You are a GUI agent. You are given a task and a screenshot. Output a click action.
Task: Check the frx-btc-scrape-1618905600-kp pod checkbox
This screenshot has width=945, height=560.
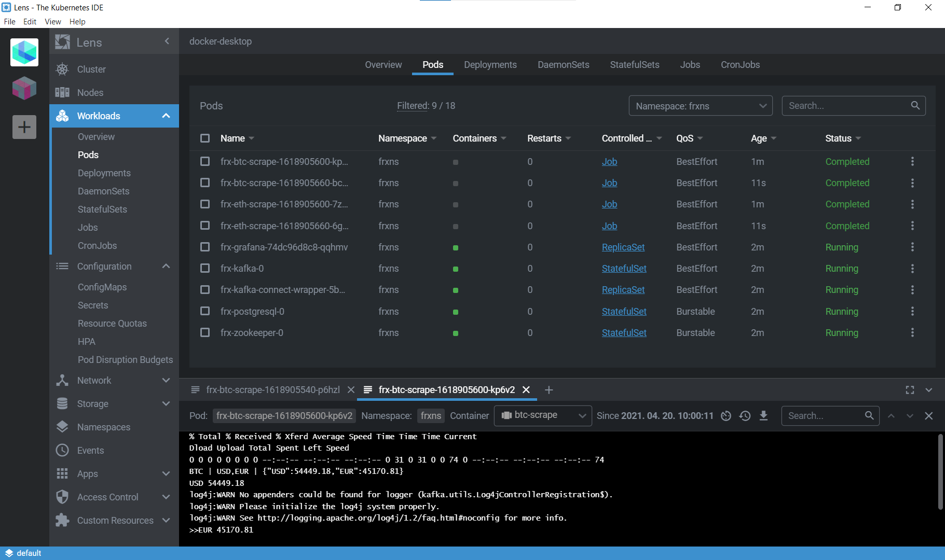click(x=205, y=161)
